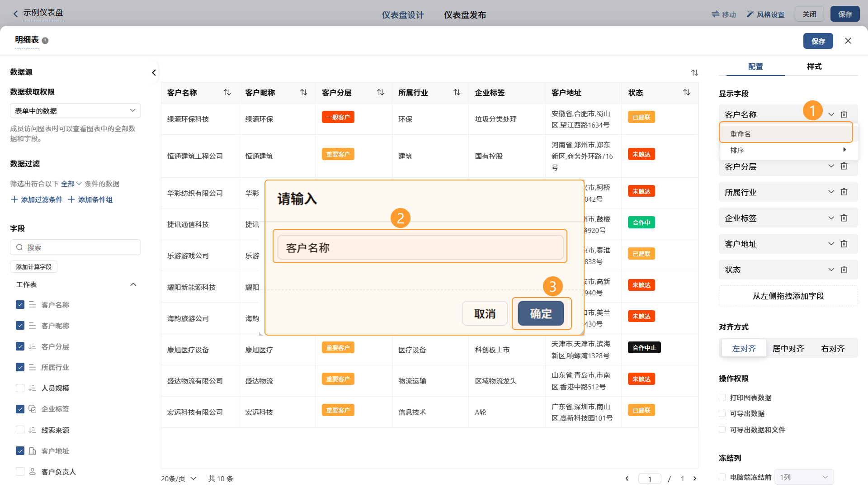Sort by the 客户昵称 column header icon

point(304,92)
